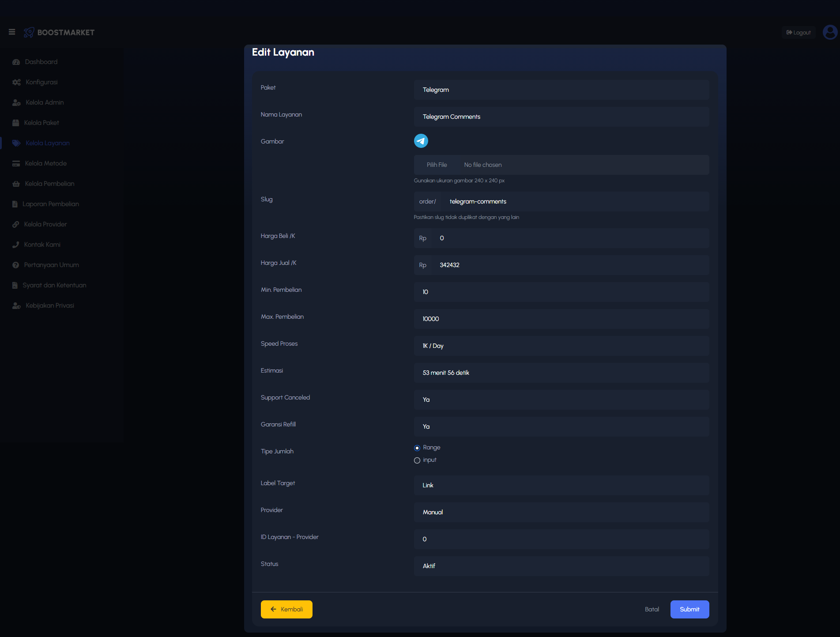Click the Kelola Admin user icon
Viewport: 840px width, 637px height.
(17, 102)
